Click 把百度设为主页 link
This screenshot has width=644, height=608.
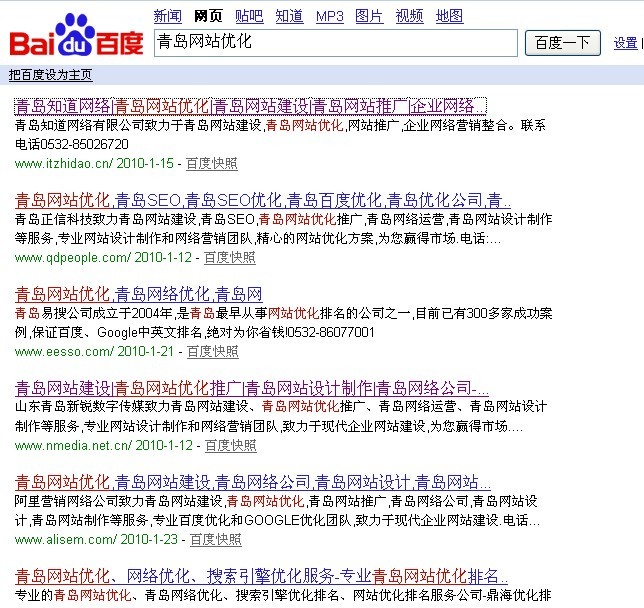pos(50,76)
